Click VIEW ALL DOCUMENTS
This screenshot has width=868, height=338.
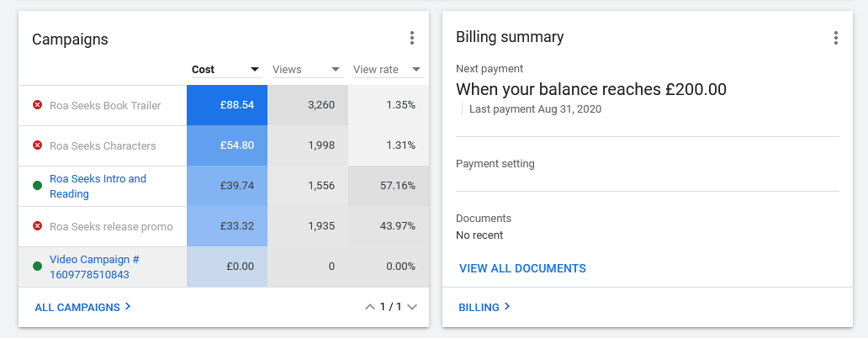(522, 268)
